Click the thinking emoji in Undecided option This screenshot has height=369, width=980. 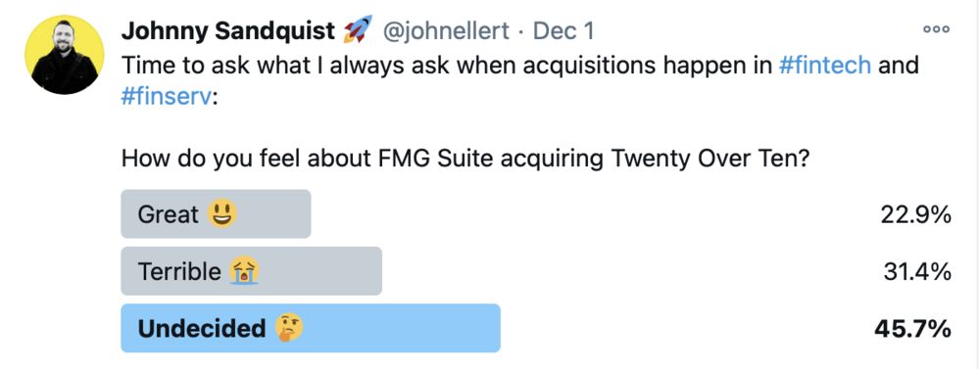[x=289, y=329]
